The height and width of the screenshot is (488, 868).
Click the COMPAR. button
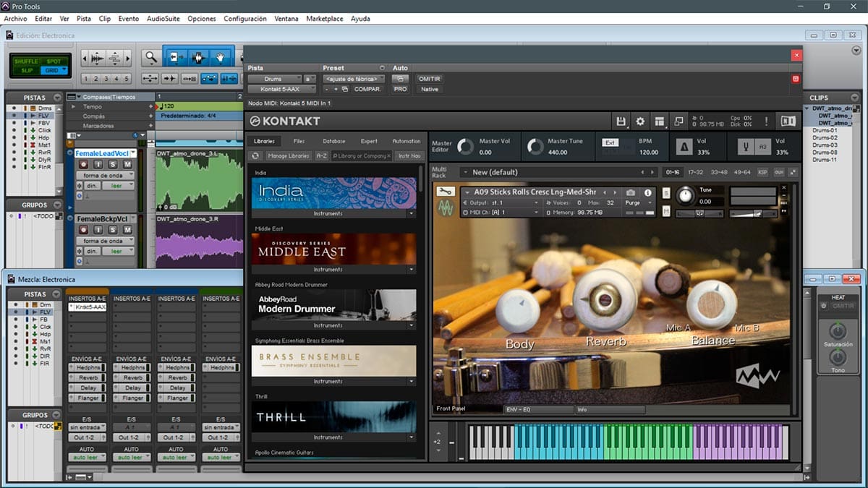367,89
